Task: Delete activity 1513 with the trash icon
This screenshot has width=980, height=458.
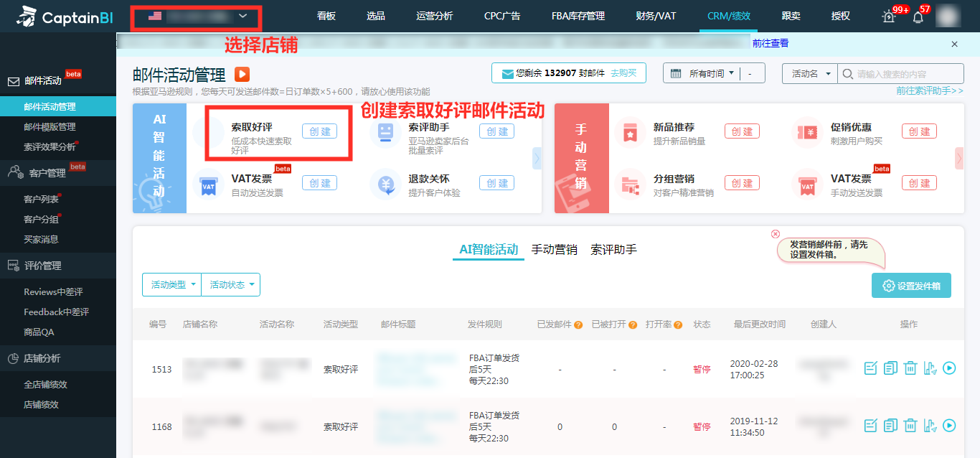Action: (x=910, y=368)
